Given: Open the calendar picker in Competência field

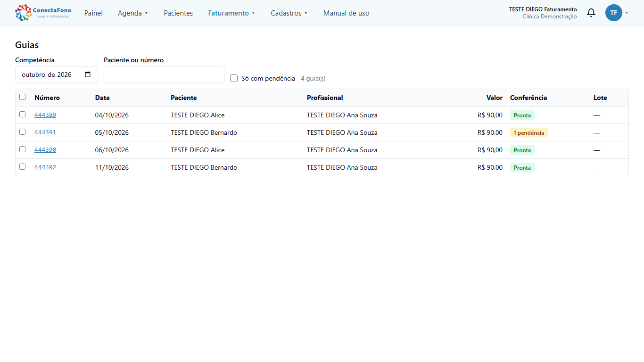Looking at the screenshot, I should [x=88, y=74].
